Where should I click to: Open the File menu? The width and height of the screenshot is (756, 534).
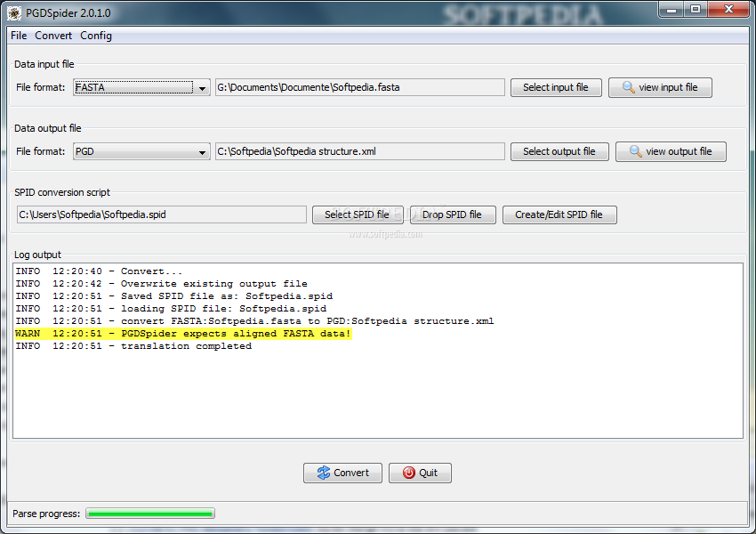click(x=19, y=36)
